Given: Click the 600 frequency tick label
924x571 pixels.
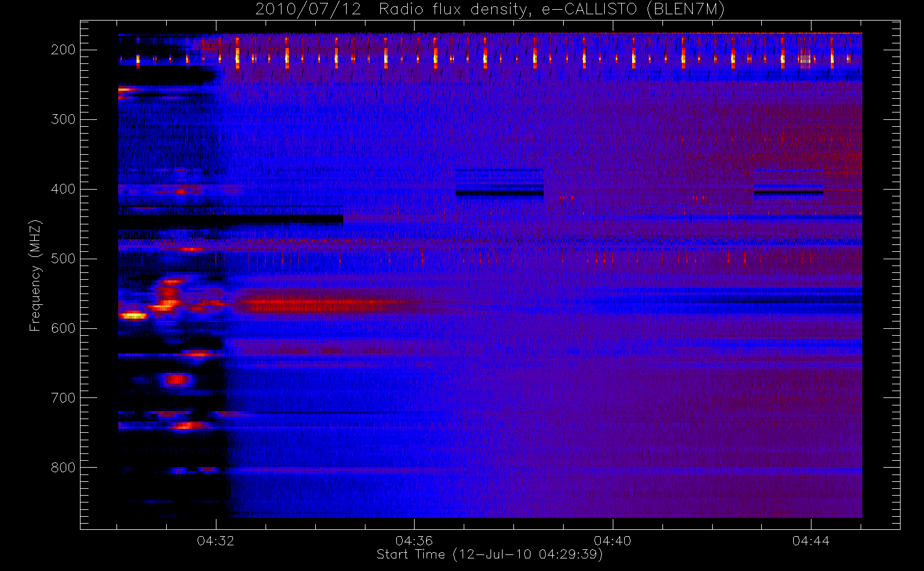Looking at the screenshot, I should [x=63, y=328].
